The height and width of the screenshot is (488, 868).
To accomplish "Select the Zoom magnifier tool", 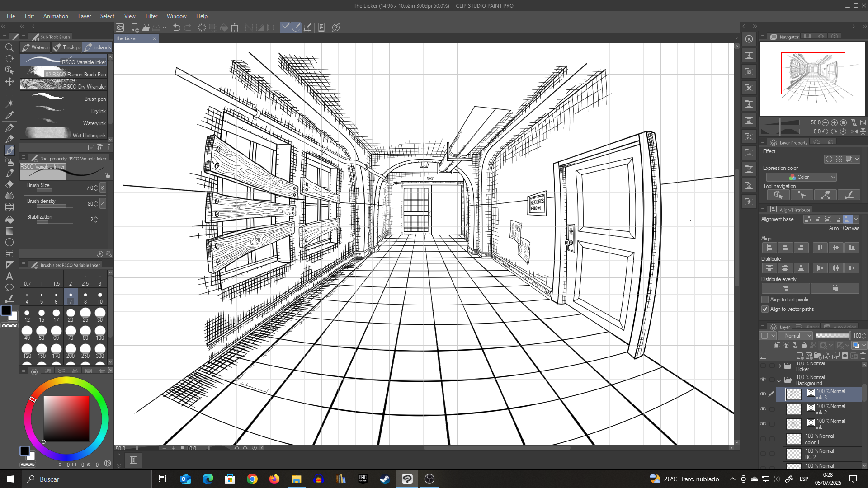I will coord(9,47).
